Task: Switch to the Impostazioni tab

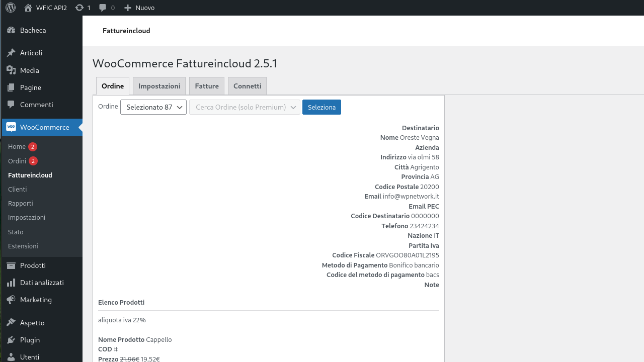Action: [159, 86]
